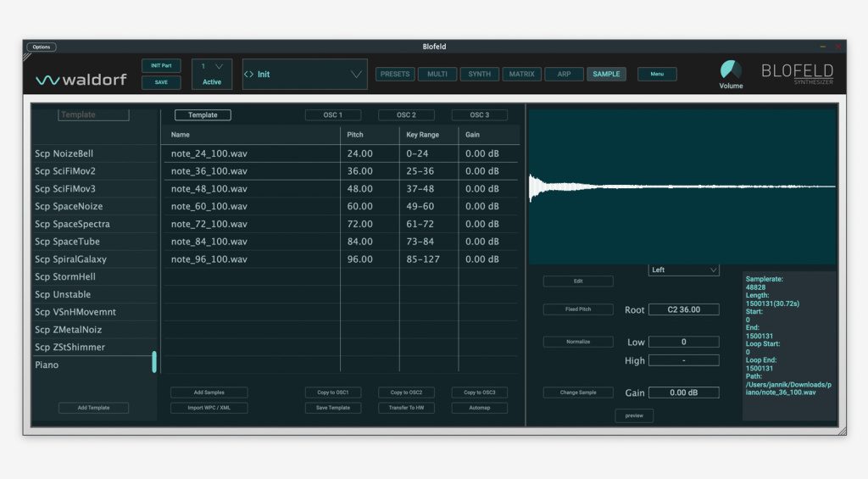868x479 pixels.
Task: Click the Blofeld Synthesizer logo
Action: point(796,74)
